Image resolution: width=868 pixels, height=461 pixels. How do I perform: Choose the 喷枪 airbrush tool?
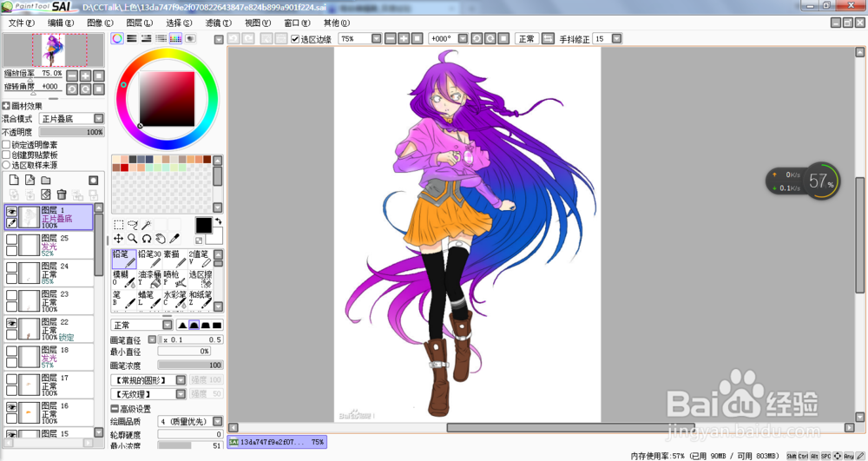point(175,280)
